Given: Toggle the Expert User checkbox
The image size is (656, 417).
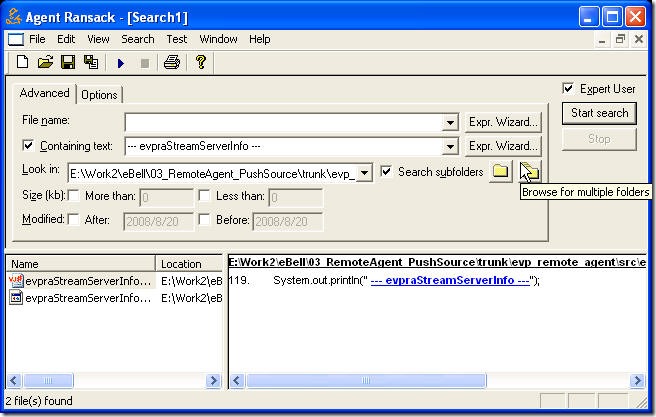Looking at the screenshot, I should click(568, 88).
